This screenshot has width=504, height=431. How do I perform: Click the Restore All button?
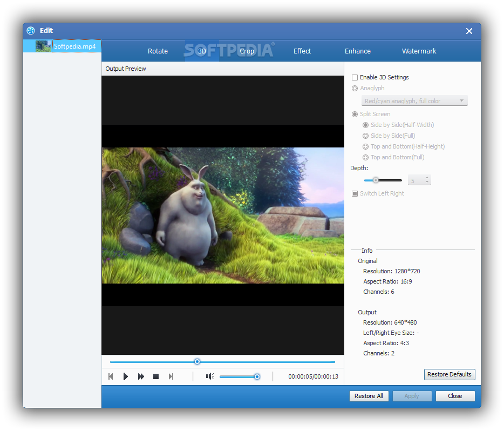[x=369, y=396]
